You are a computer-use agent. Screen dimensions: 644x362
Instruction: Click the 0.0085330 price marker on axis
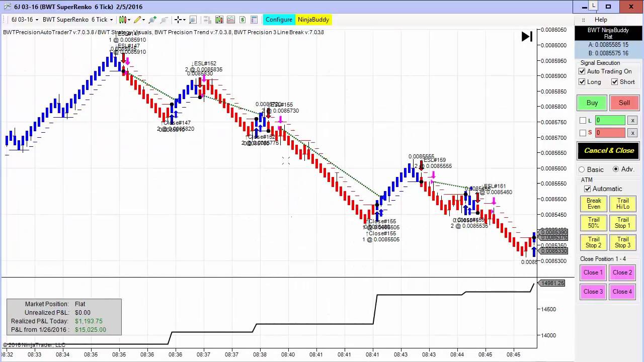click(553, 251)
